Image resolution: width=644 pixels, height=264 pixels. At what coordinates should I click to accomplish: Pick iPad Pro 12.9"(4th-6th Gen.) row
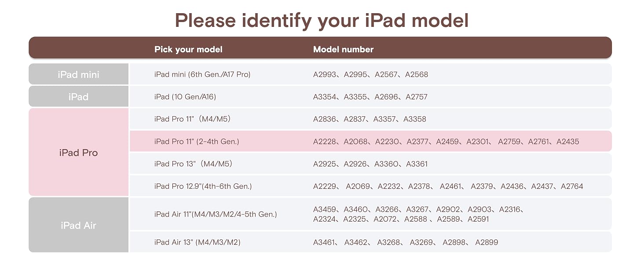(x=370, y=186)
